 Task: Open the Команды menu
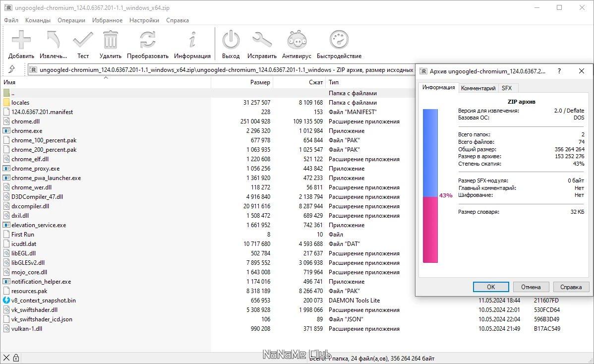[x=38, y=20]
